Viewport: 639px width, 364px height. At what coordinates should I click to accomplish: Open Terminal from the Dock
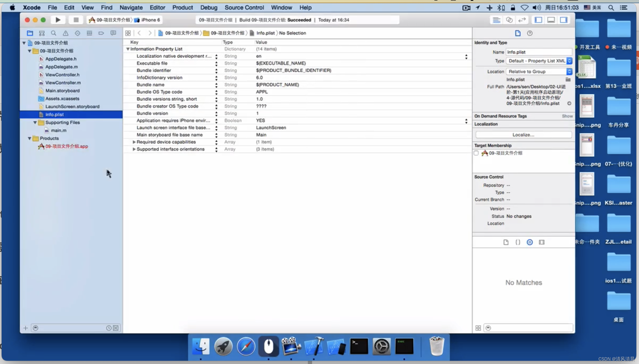click(x=359, y=346)
